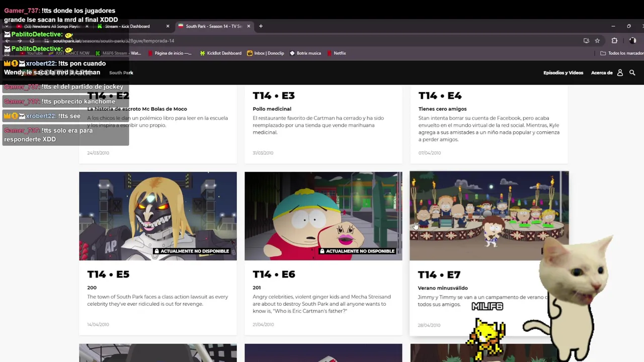Image resolution: width=644 pixels, height=362 pixels.
Task: Open the user account profile icon
Action: (620, 73)
